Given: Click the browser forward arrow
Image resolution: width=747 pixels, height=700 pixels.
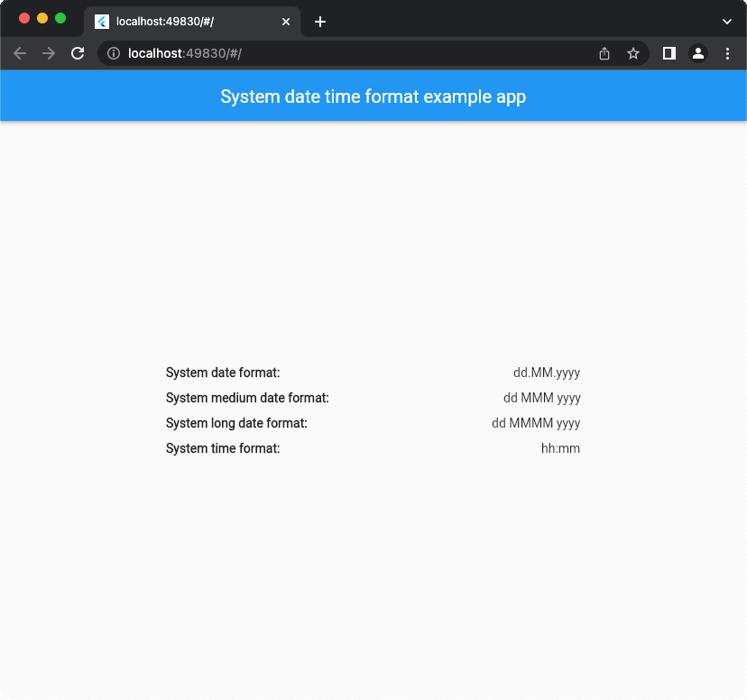Looking at the screenshot, I should click(49, 53).
